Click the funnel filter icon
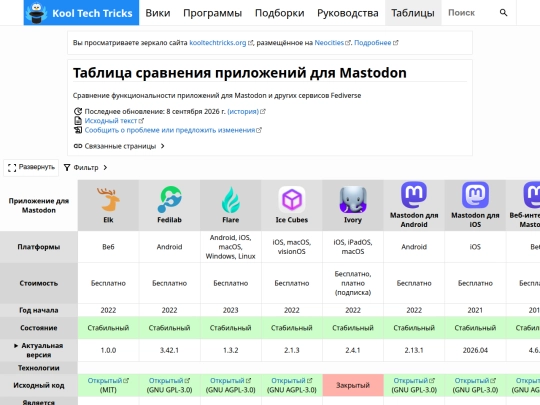 pyautogui.click(x=67, y=167)
